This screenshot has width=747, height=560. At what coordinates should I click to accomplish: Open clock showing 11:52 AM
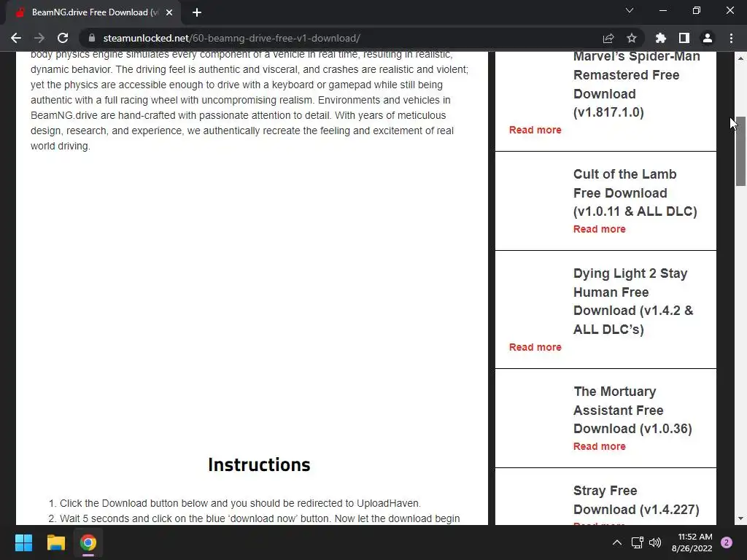[692, 542]
